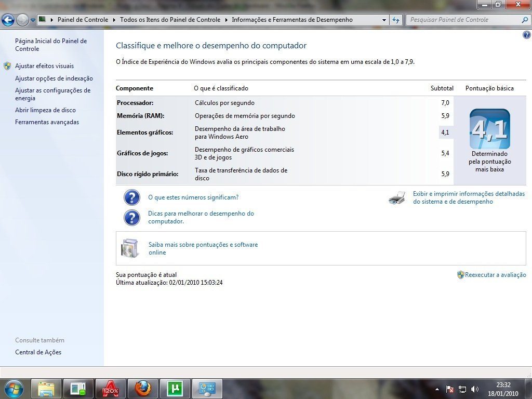Open the address bar history dropdown
This screenshot has width=532, height=399.
[384, 20]
